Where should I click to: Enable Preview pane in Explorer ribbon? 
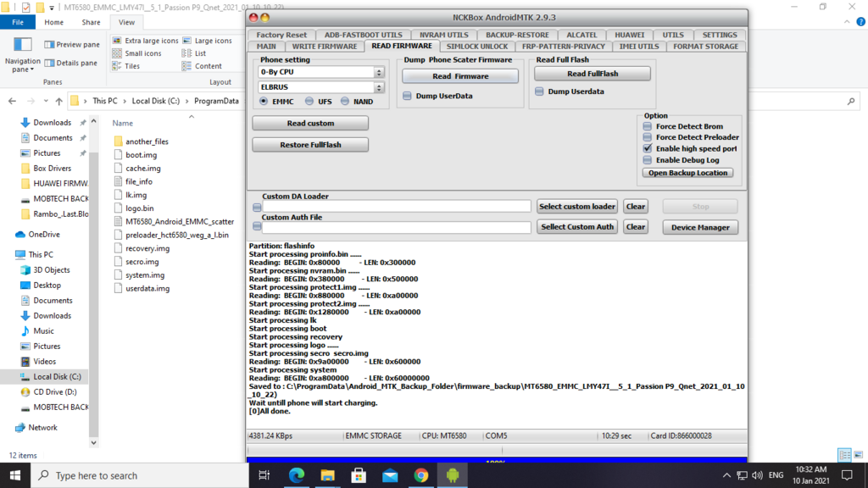coord(72,44)
